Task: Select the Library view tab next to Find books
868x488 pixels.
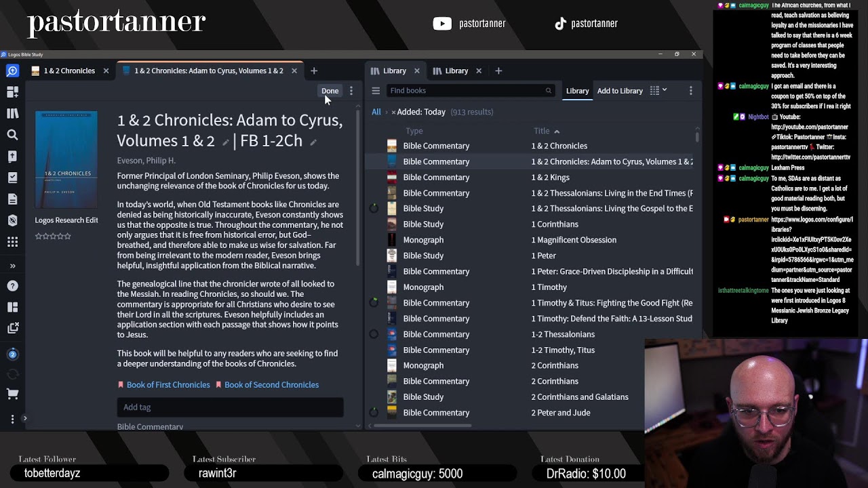Action: 577,91
